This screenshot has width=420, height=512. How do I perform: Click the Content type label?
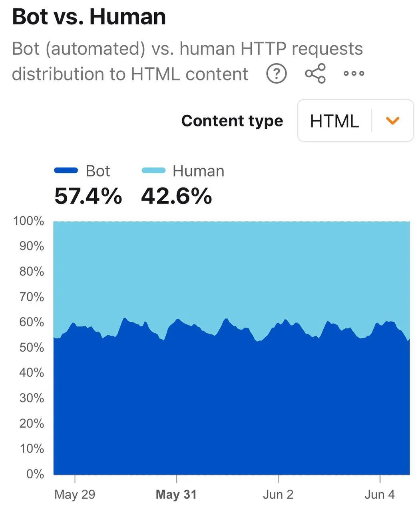click(x=232, y=121)
